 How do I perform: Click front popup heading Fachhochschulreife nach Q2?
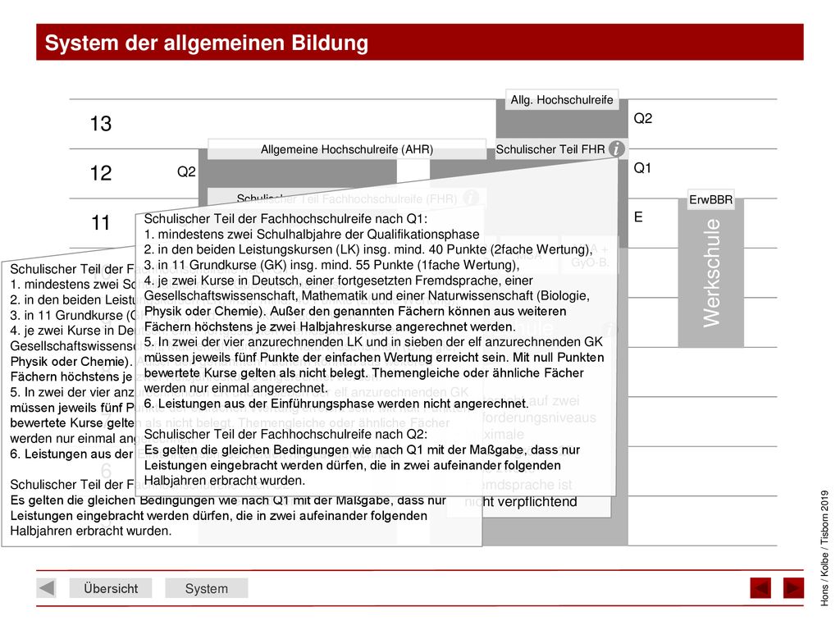point(285,434)
